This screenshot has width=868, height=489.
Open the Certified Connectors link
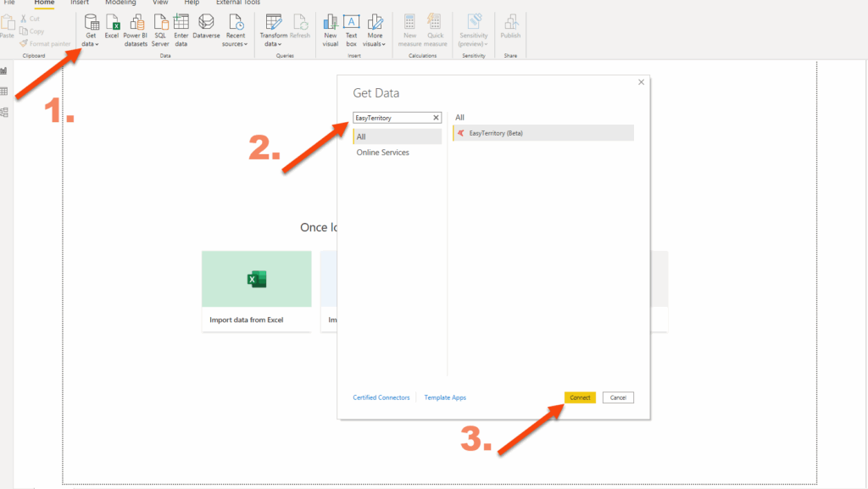click(381, 397)
